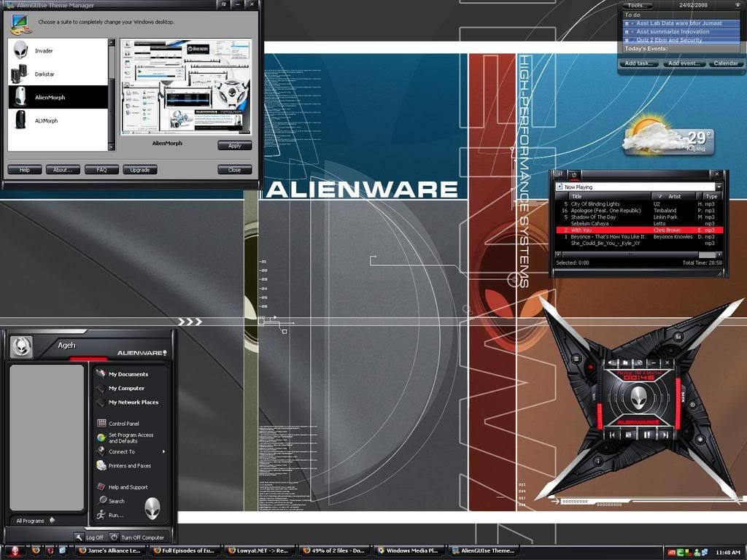Click Apply to use AlienMorph theme
Image resolution: width=747 pixels, height=560 pixels.
pyautogui.click(x=234, y=146)
